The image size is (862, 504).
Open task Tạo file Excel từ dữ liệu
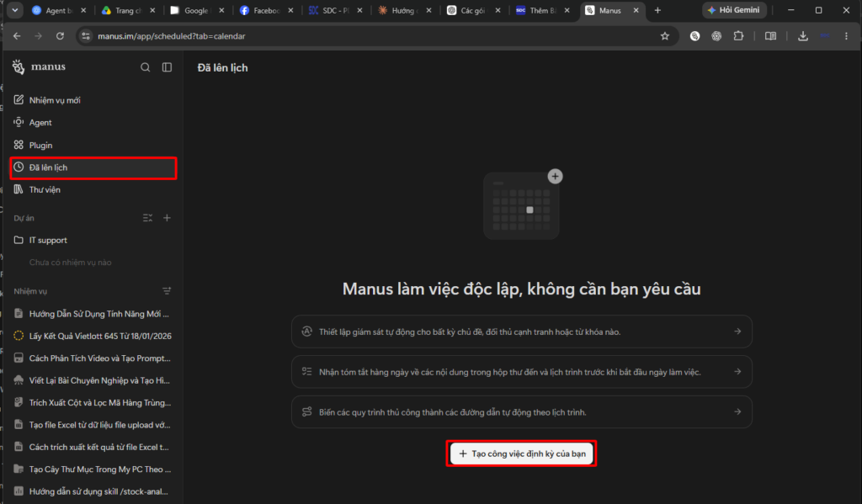[93, 425]
